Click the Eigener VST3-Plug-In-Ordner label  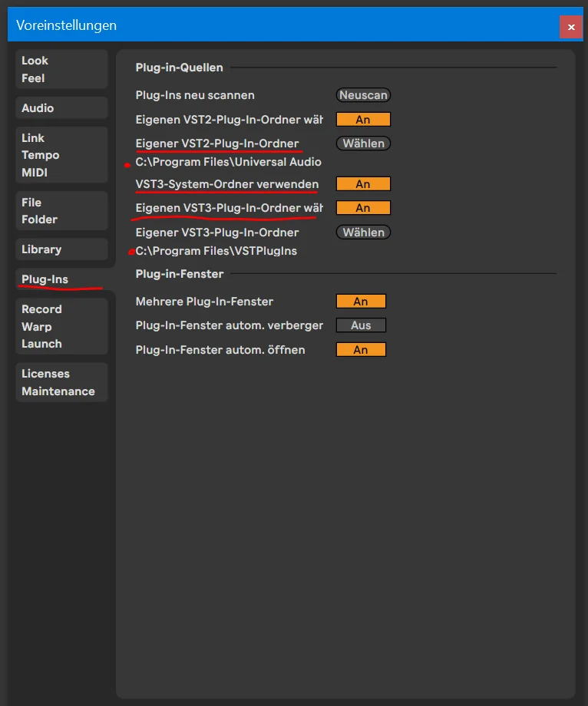tap(217, 233)
